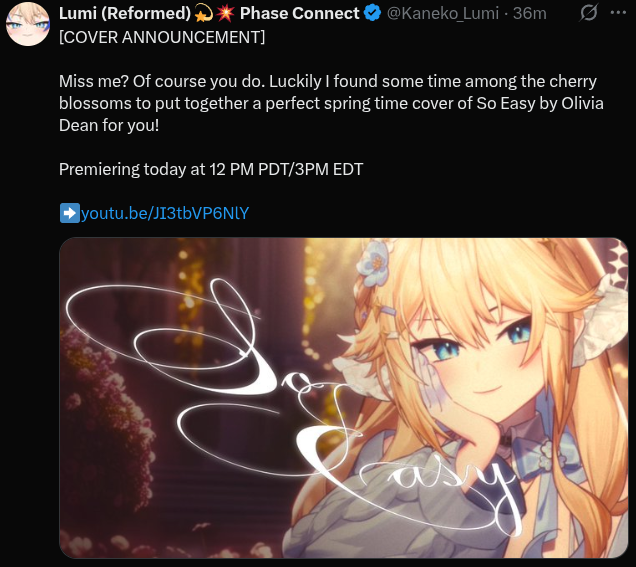This screenshot has height=567, width=636.
Task: Click the blue right-arrow emoji before link
Action: pos(69,213)
